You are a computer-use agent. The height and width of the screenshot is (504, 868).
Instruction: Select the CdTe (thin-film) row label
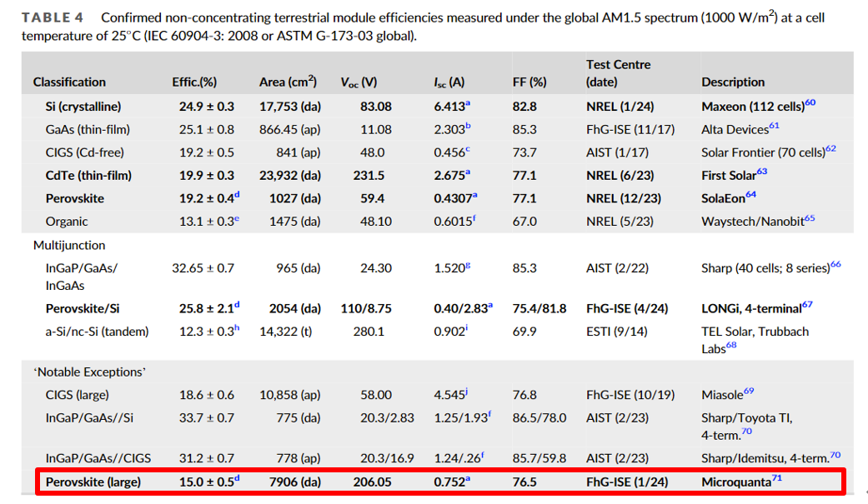coord(88,176)
